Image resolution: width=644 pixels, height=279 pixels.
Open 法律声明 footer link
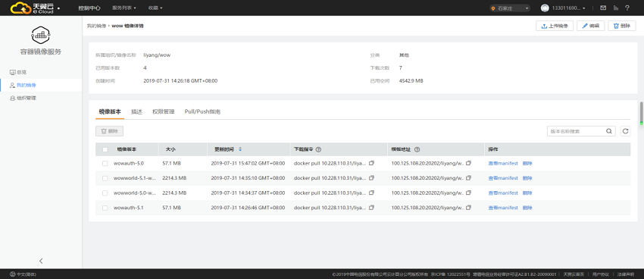tap(626, 274)
